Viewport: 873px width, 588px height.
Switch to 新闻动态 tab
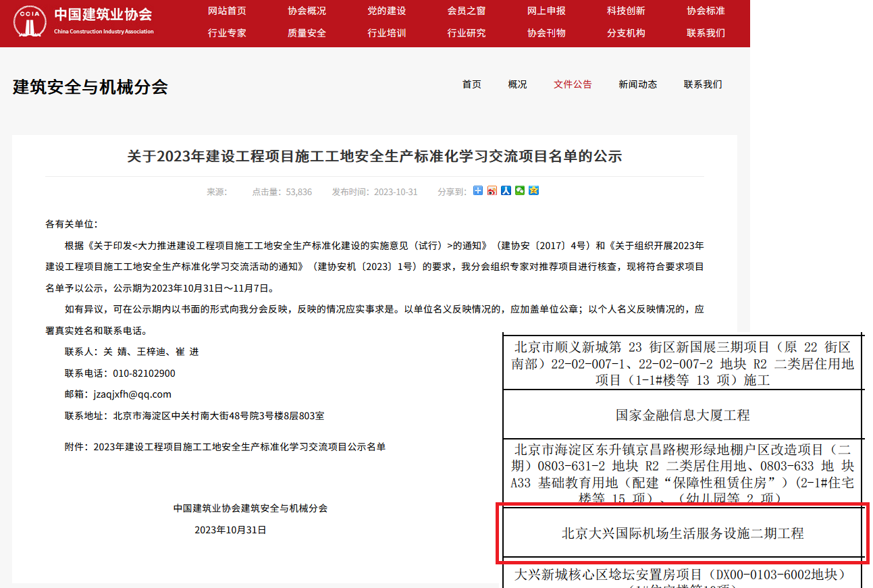(637, 84)
